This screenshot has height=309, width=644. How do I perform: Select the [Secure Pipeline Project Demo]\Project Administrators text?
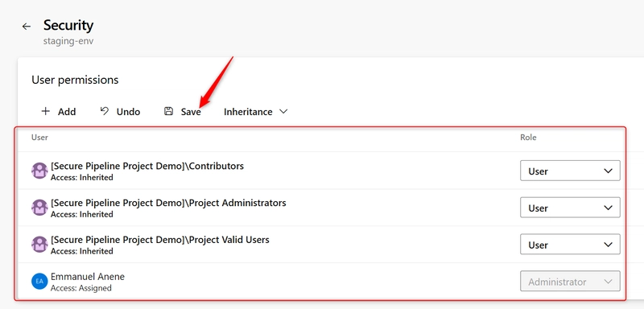pos(168,203)
